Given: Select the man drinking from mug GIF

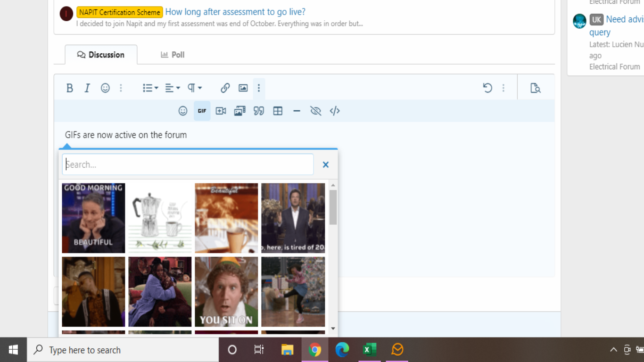Looking at the screenshot, I should coord(93,292).
